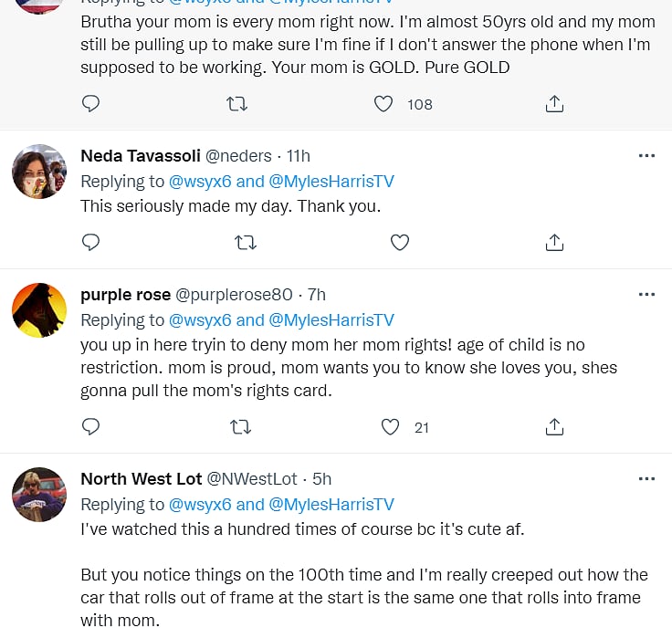Open purple rose's avatar

(x=39, y=309)
